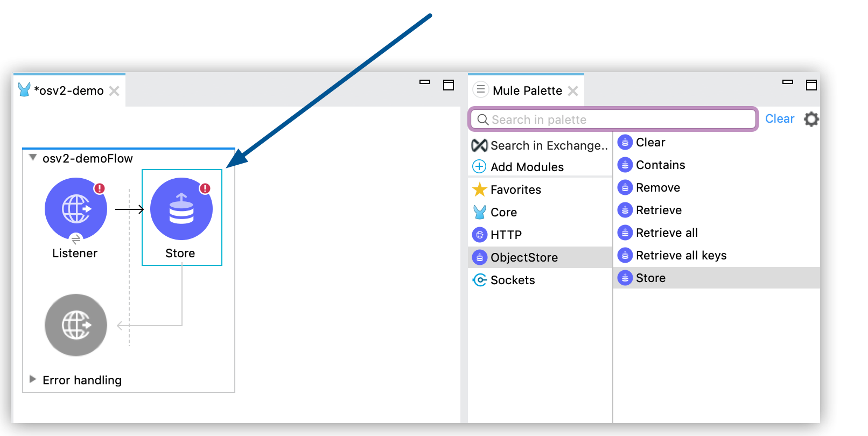
Task: Choose the Retrieve all keys operation
Action: [681, 256]
